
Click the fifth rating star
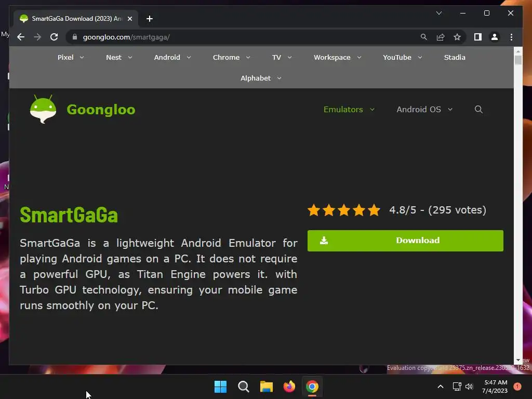click(x=374, y=210)
